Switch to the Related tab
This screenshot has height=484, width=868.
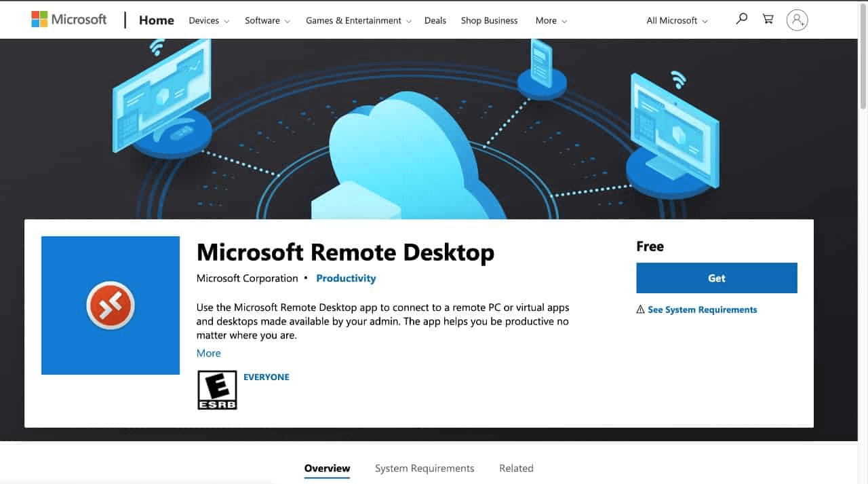pyautogui.click(x=516, y=468)
